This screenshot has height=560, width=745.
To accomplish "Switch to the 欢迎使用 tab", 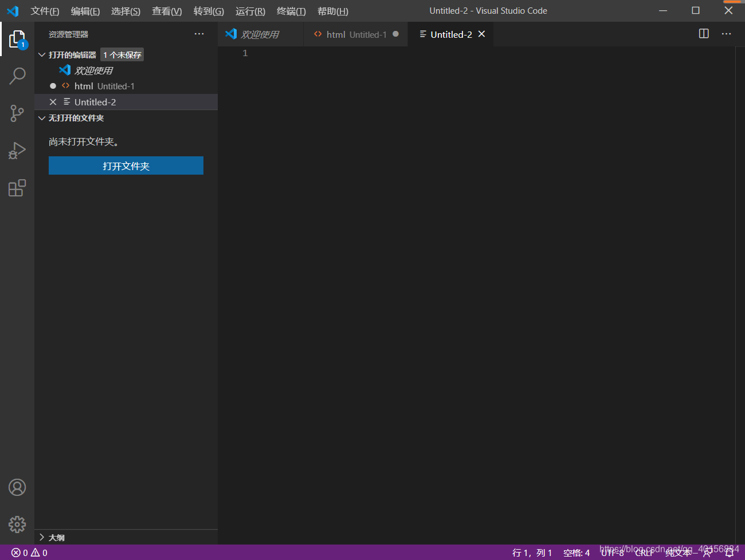I will pyautogui.click(x=260, y=34).
